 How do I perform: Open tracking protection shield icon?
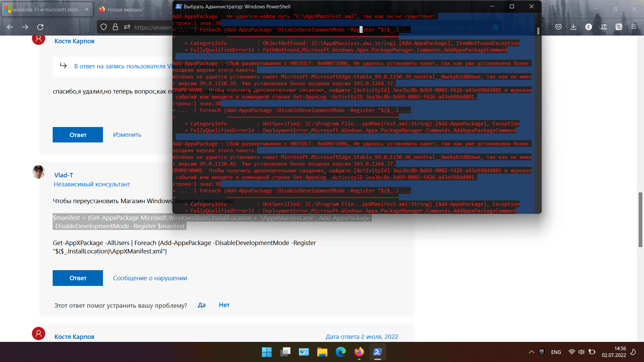point(104,27)
